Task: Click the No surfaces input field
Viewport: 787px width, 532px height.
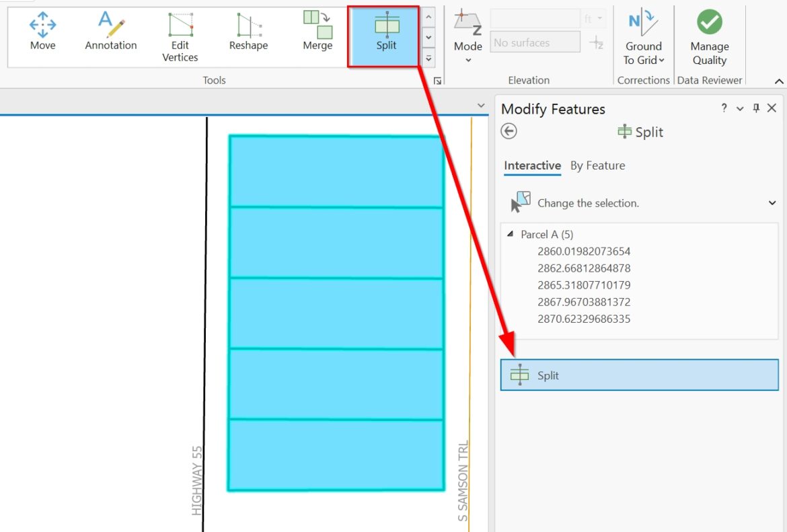Action: (x=535, y=42)
